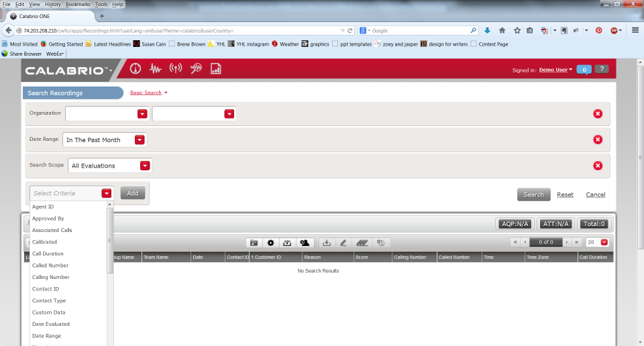Open the Dashboard gauge icon in Calabrio header
This screenshot has width=644, height=346.
coord(136,68)
